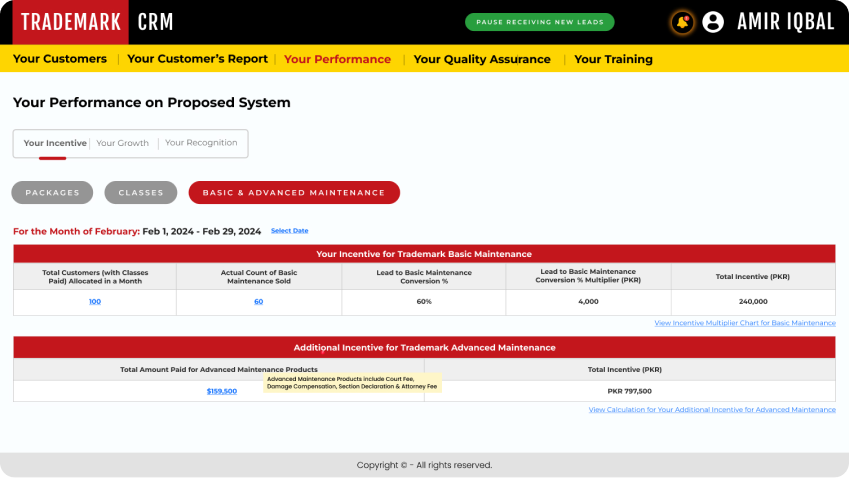Open Your Customers menu
This screenshot has height=478, width=849.
(x=60, y=59)
